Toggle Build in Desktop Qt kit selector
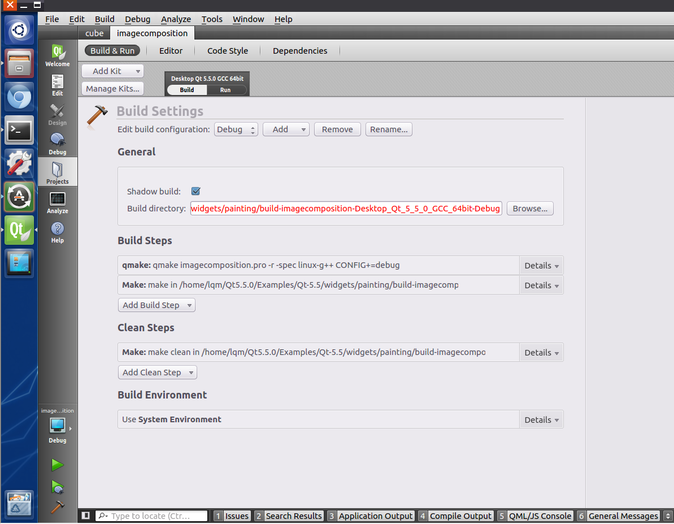The image size is (674, 524). coord(187,90)
